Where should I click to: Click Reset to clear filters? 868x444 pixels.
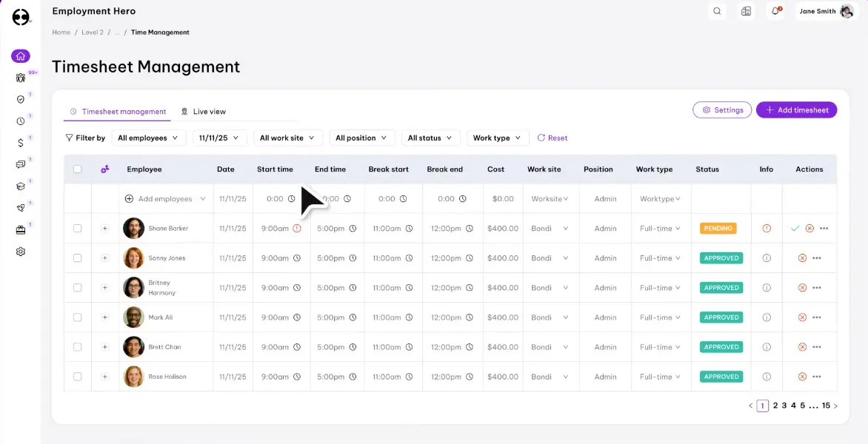point(557,138)
